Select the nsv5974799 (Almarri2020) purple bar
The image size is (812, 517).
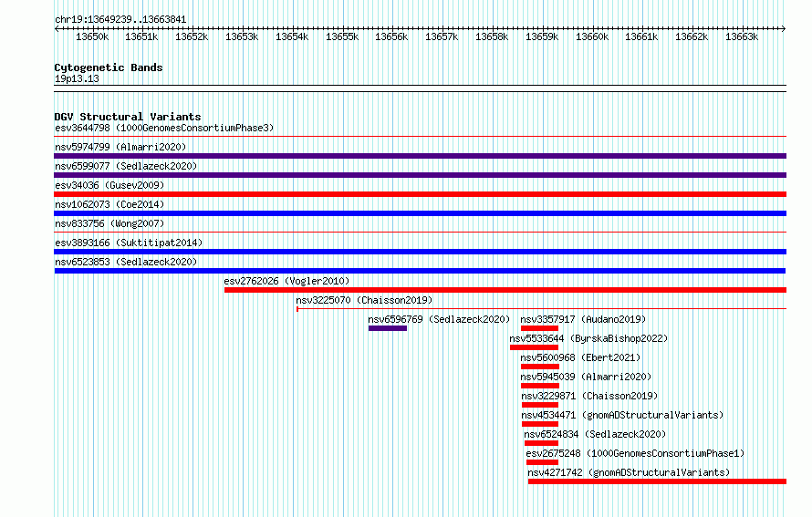click(420, 156)
